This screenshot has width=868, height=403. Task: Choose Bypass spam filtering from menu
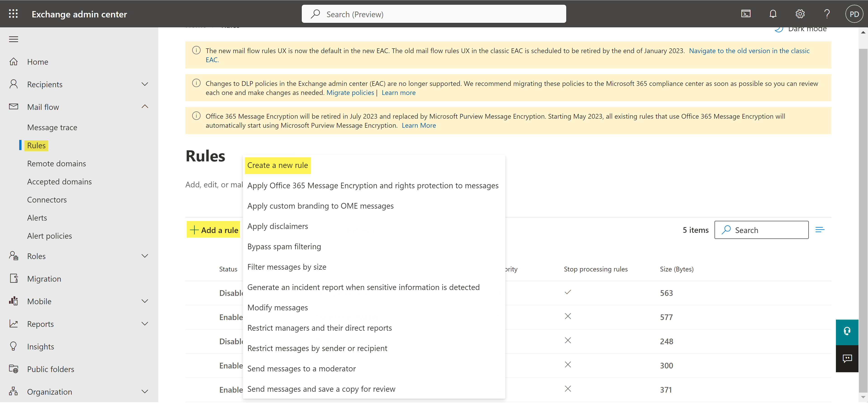click(x=284, y=247)
